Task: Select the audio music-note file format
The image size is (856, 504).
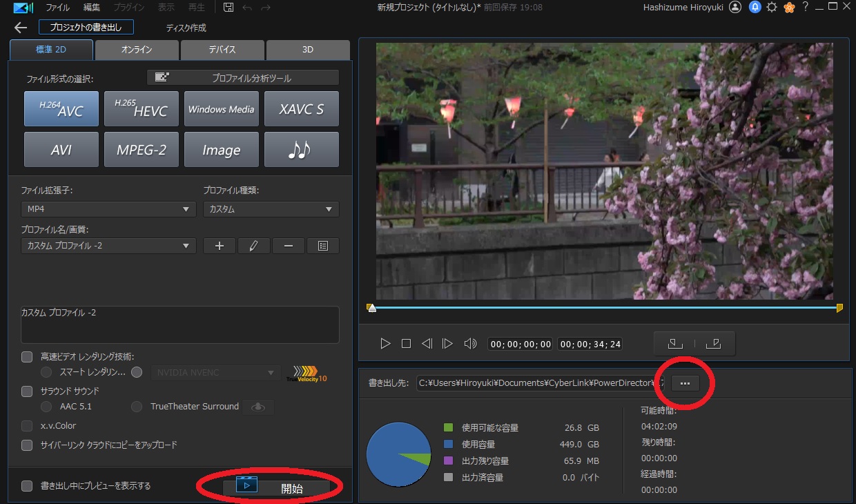Action: [302, 150]
